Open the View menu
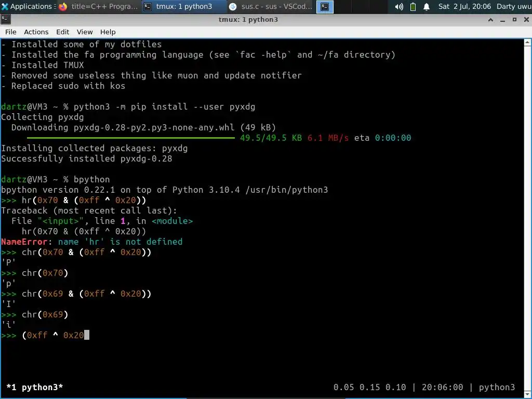The height and width of the screenshot is (399, 532). [85, 32]
